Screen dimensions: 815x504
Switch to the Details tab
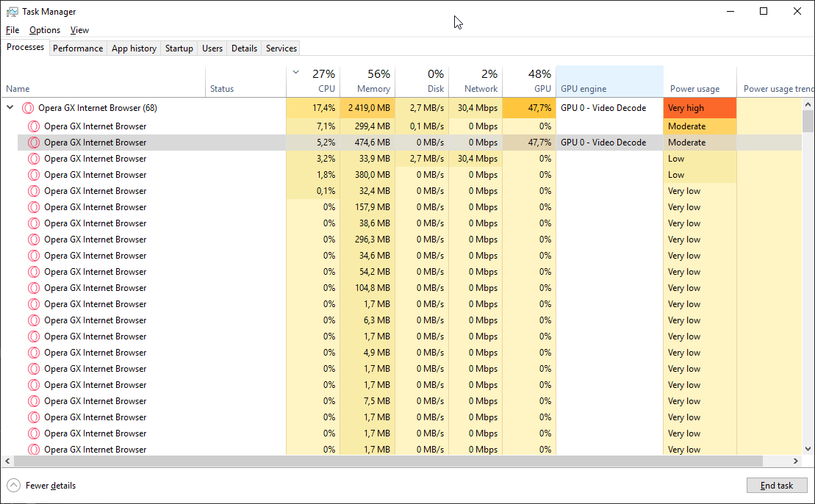coord(244,48)
